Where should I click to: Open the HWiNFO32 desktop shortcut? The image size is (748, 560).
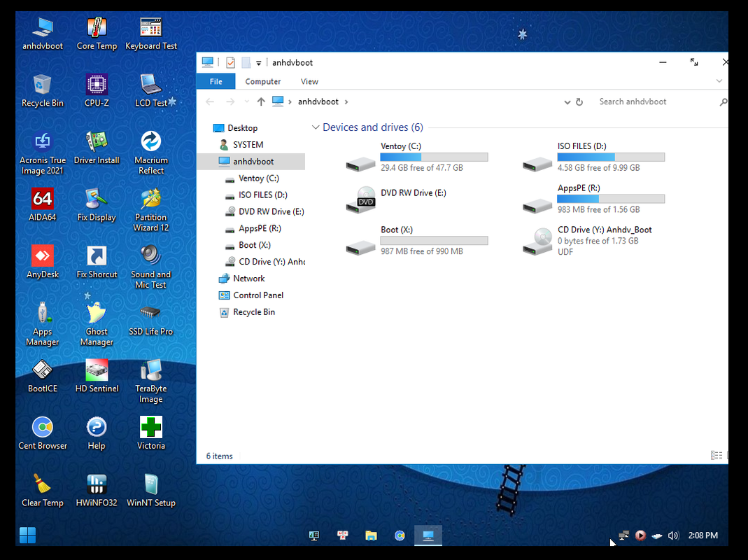coord(97,490)
